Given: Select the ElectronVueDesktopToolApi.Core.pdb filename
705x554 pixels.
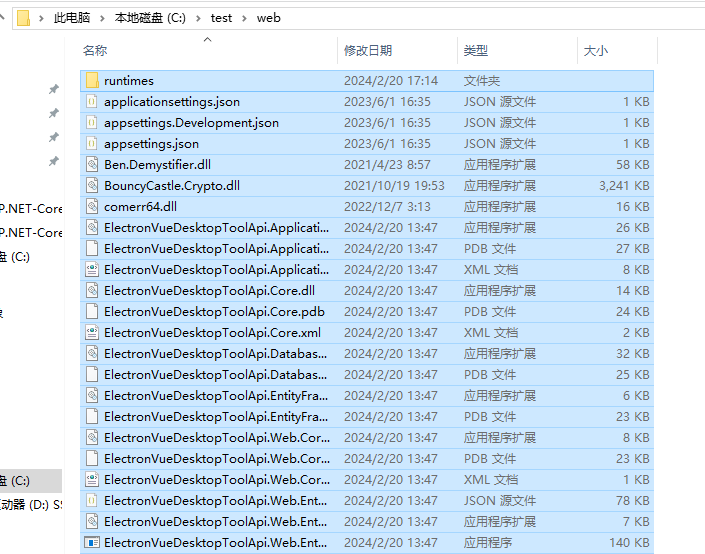Looking at the screenshot, I should coord(214,312).
